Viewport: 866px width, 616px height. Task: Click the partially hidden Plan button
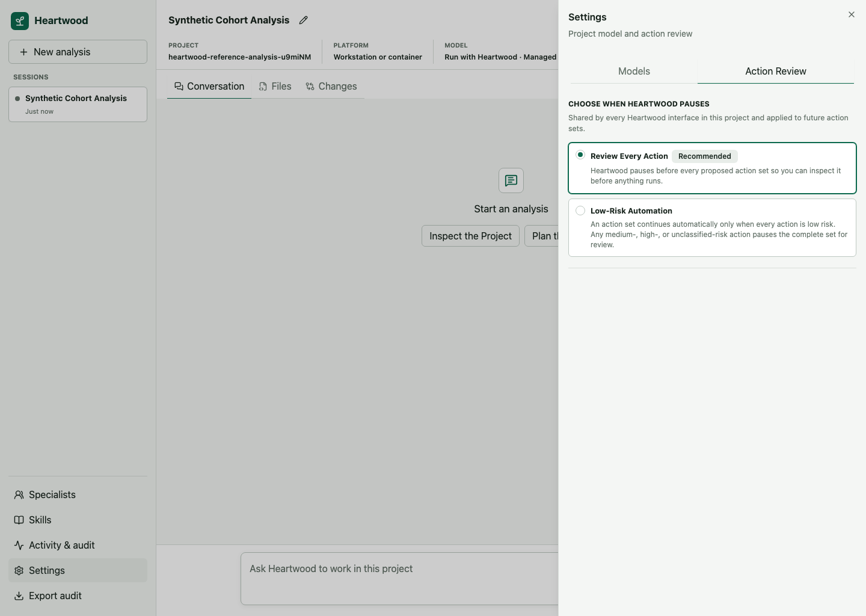(542, 236)
